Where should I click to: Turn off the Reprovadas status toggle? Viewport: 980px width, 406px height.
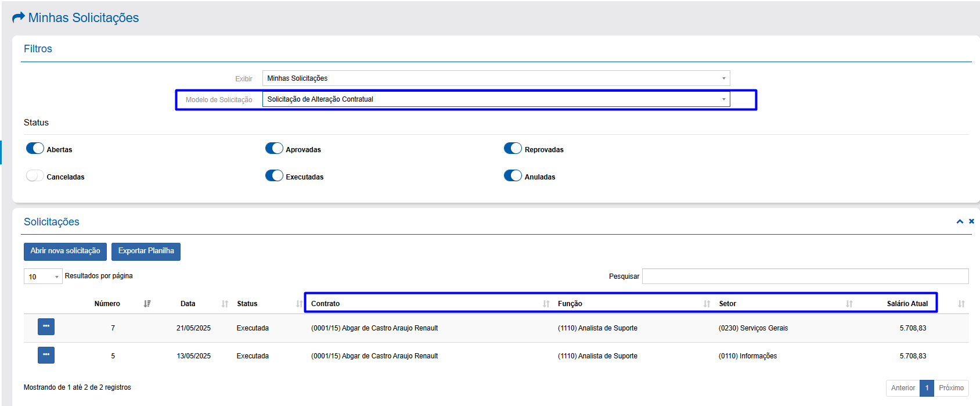pyautogui.click(x=513, y=148)
